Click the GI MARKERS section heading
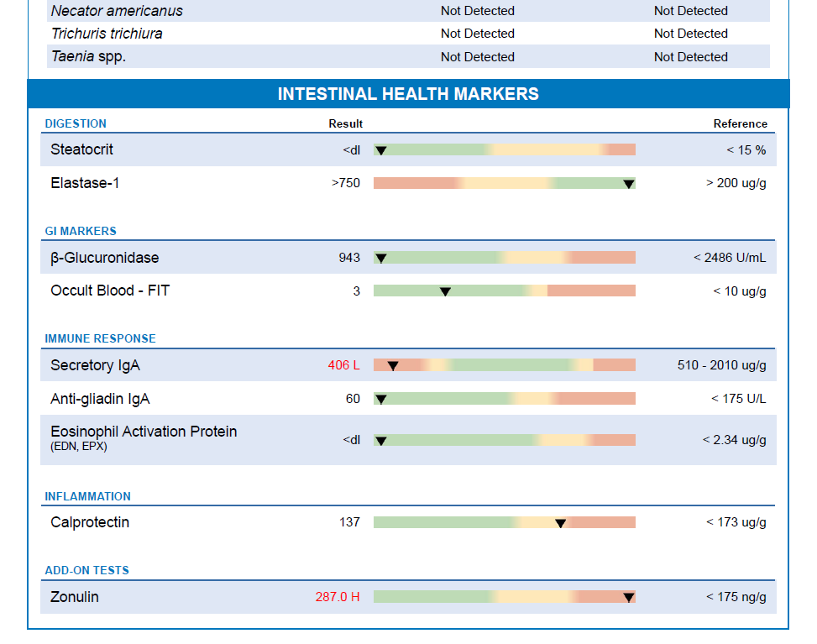817x644 pixels. (81, 231)
